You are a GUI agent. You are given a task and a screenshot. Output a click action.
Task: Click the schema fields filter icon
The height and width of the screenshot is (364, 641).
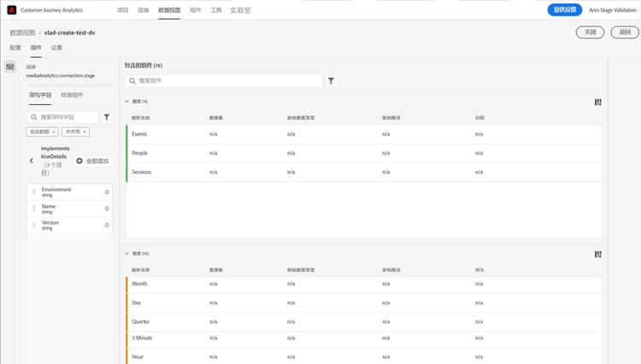point(107,117)
